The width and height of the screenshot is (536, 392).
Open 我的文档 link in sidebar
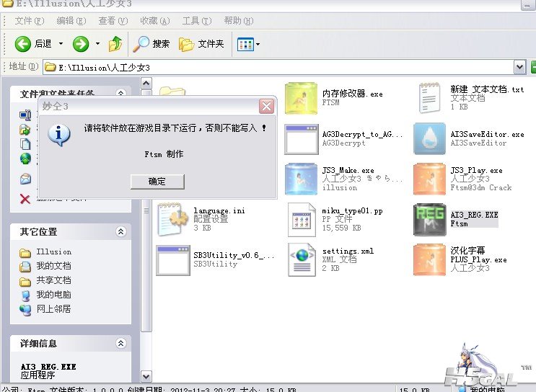[53, 266]
